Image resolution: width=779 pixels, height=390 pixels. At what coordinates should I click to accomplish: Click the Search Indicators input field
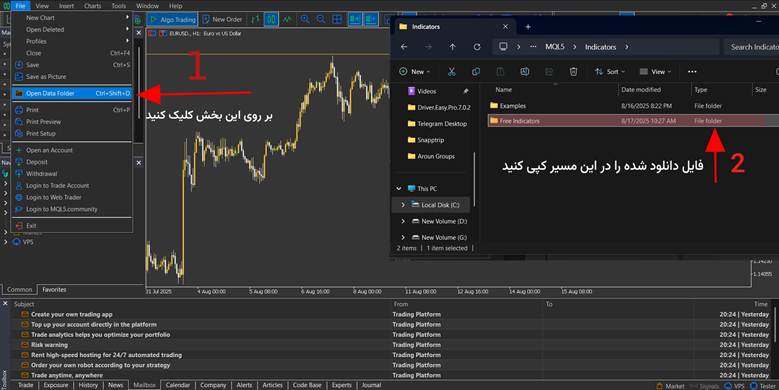(x=751, y=47)
